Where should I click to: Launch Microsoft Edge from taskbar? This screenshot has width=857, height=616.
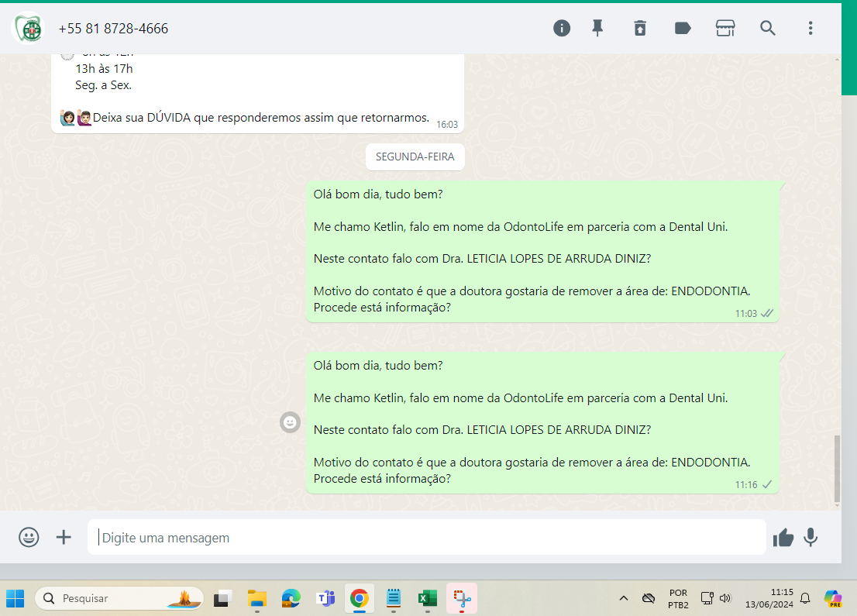pyautogui.click(x=291, y=598)
